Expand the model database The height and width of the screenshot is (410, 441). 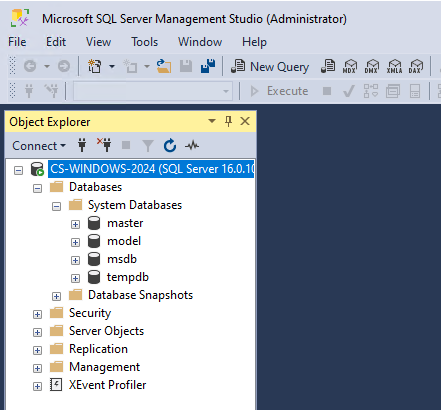pos(76,242)
